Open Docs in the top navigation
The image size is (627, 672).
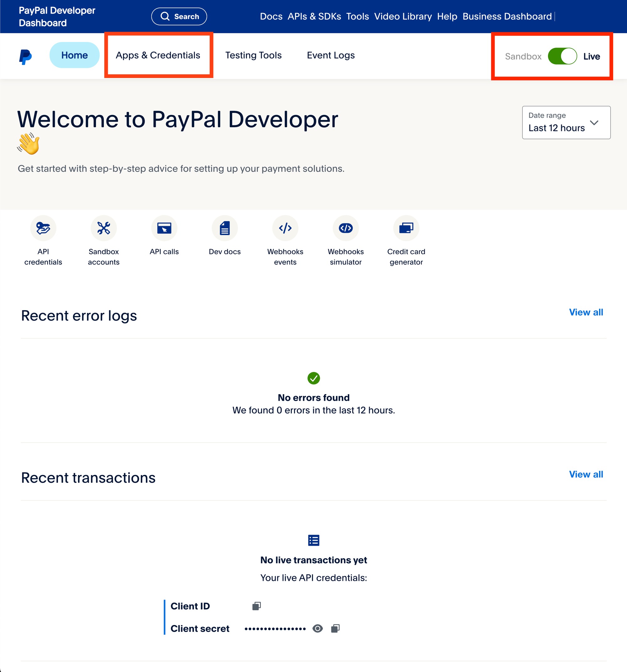[x=271, y=16]
